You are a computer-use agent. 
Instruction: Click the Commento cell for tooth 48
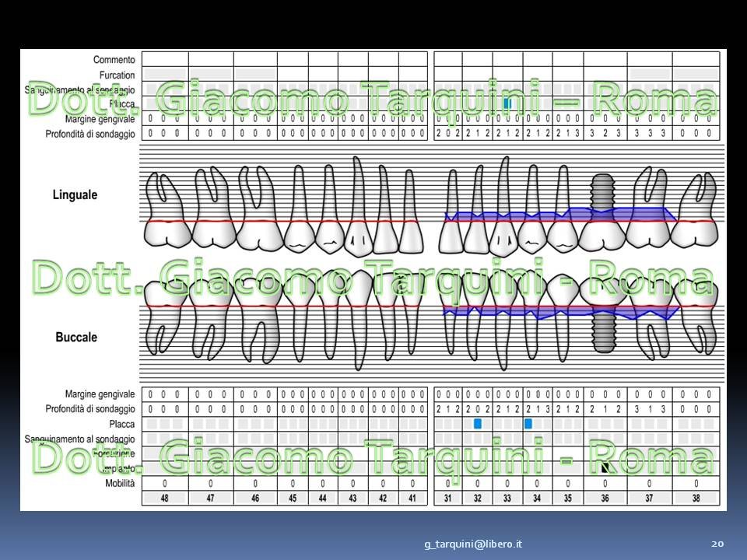pyautogui.click(x=165, y=60)
